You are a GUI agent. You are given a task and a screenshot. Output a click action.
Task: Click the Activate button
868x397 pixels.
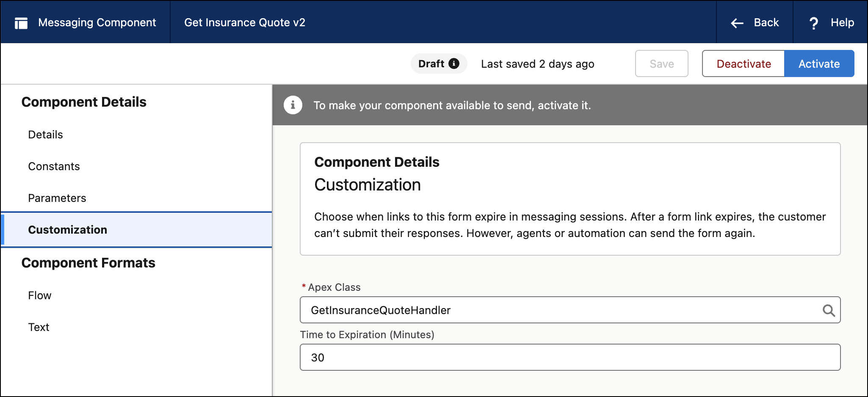(819, 63)
